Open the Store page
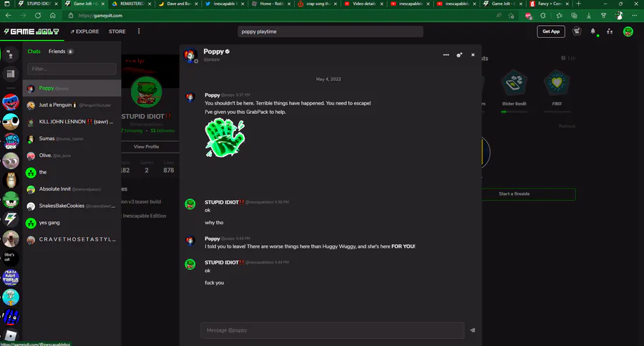 117,32
